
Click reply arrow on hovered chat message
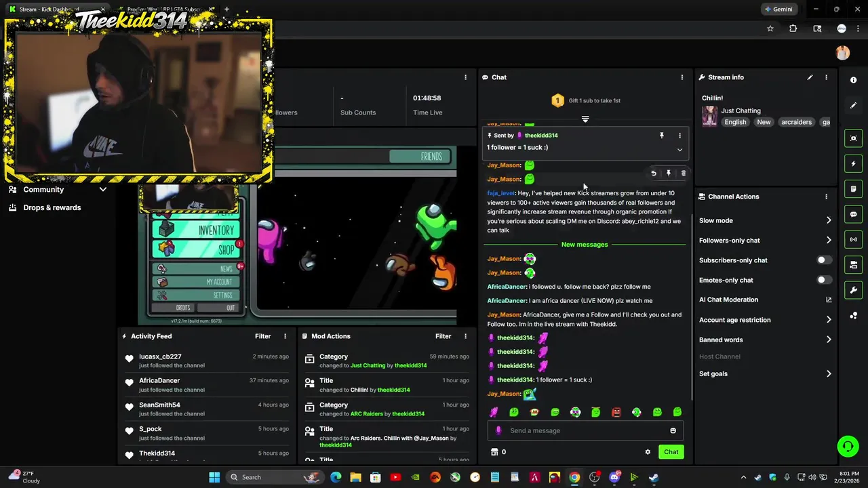pyautogui.click(x=654, y=174)
